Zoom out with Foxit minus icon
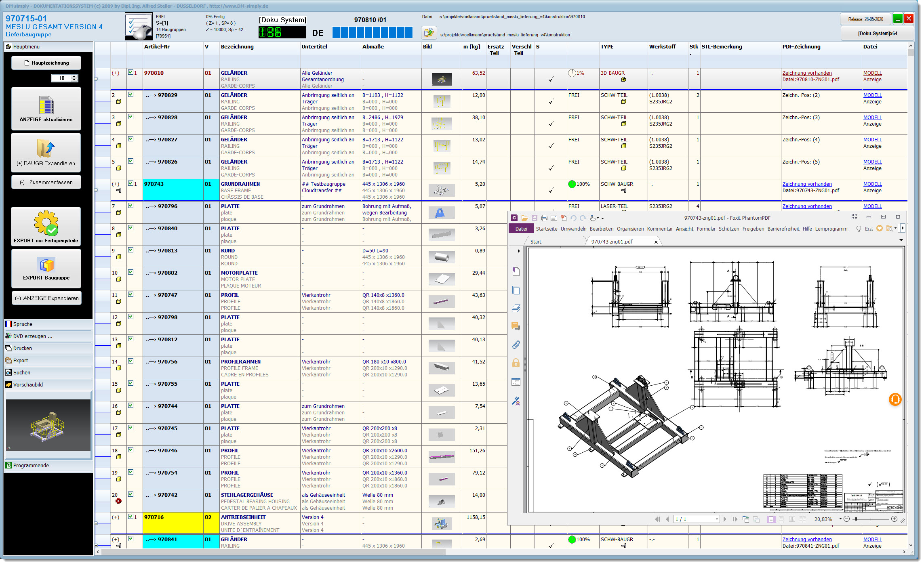The image size is (924, 565). 847,519
